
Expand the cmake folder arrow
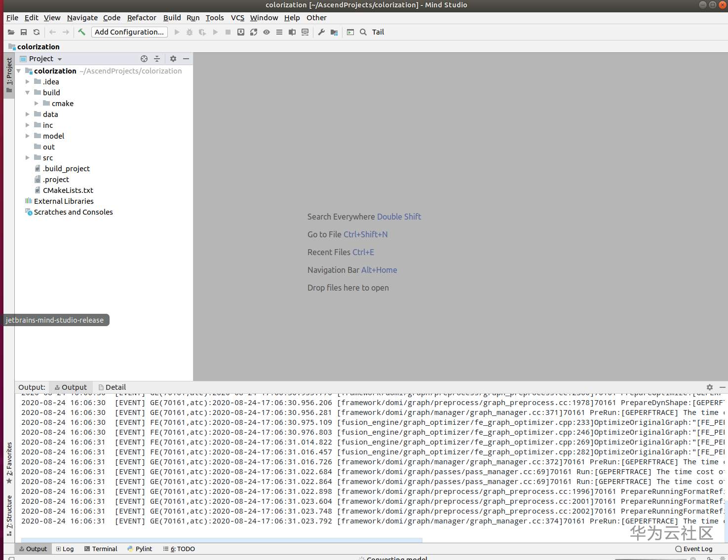click(x=37, y=104)
